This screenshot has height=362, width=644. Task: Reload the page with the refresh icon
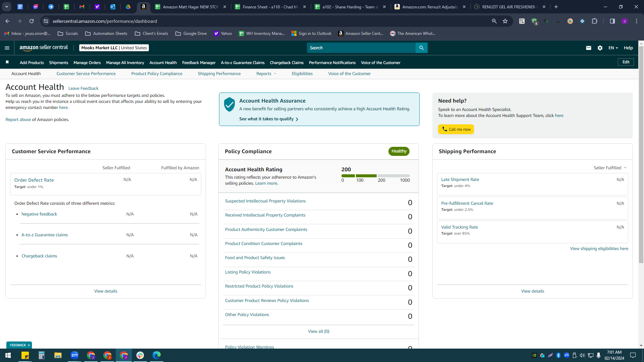(x=32, y=21)
